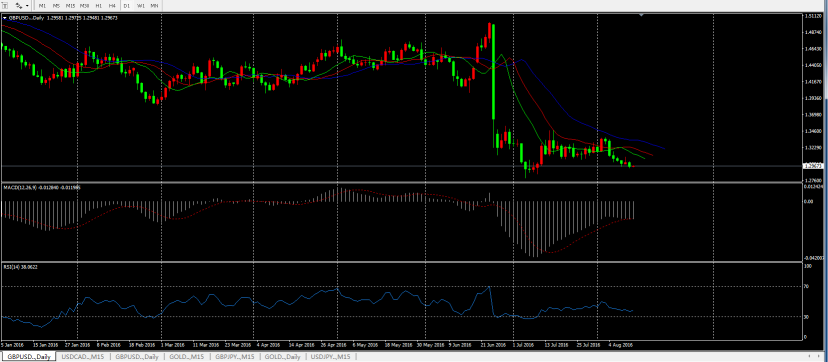Open the USDCAD.,M15 chart tab
The height and width of the screenshot is (362, 828).
82,357
